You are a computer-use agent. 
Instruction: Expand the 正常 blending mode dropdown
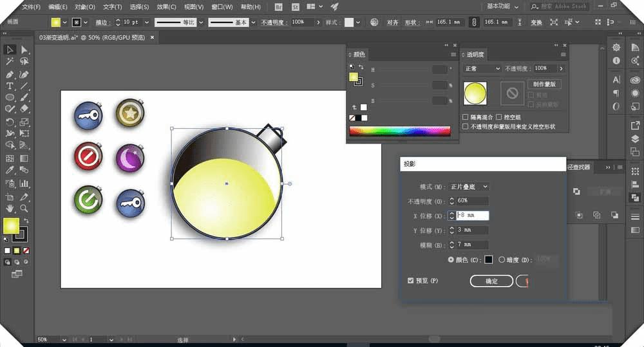coord(482,68)
